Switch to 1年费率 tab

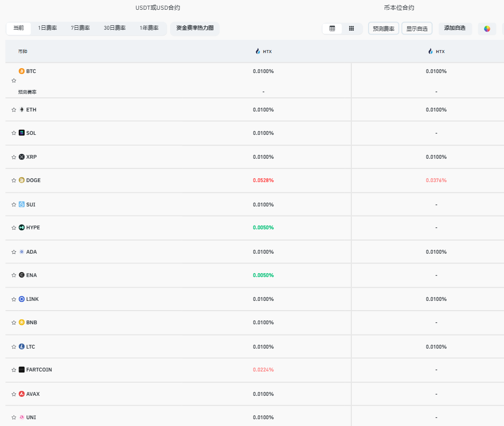point(149,28)
